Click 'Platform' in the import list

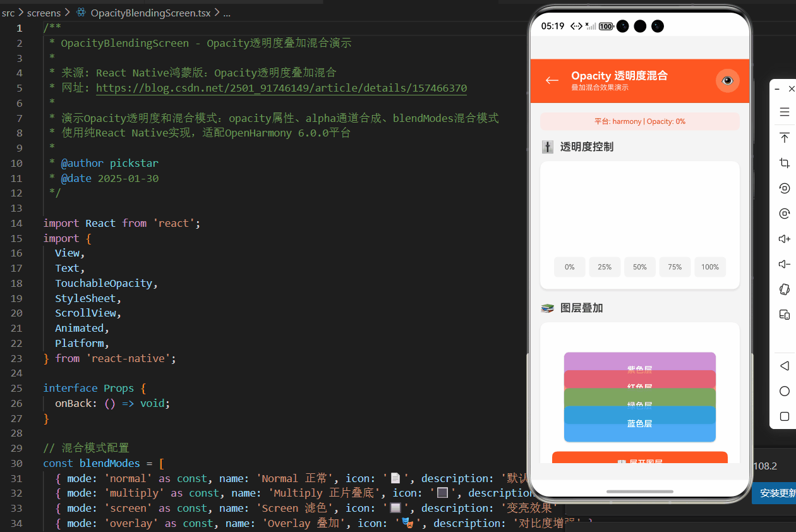pyautogui.click(x=79, y=343)
